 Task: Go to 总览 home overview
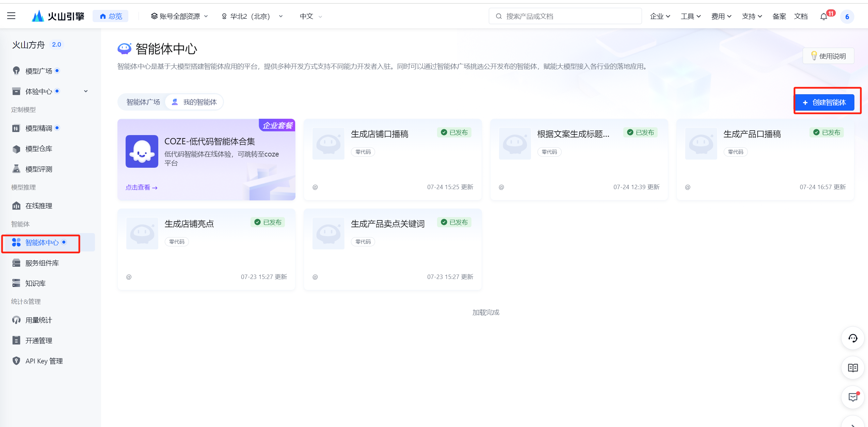[111, 16]
